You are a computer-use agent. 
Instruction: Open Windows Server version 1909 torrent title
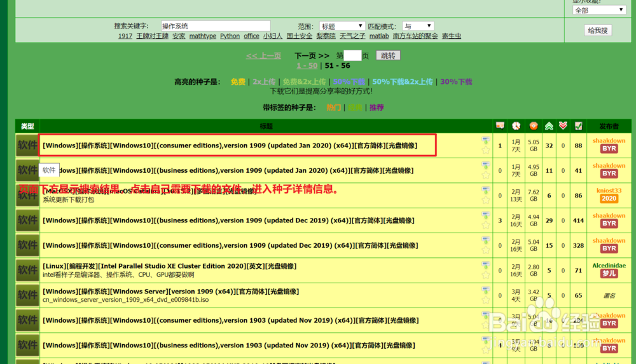tap(170, 291)
